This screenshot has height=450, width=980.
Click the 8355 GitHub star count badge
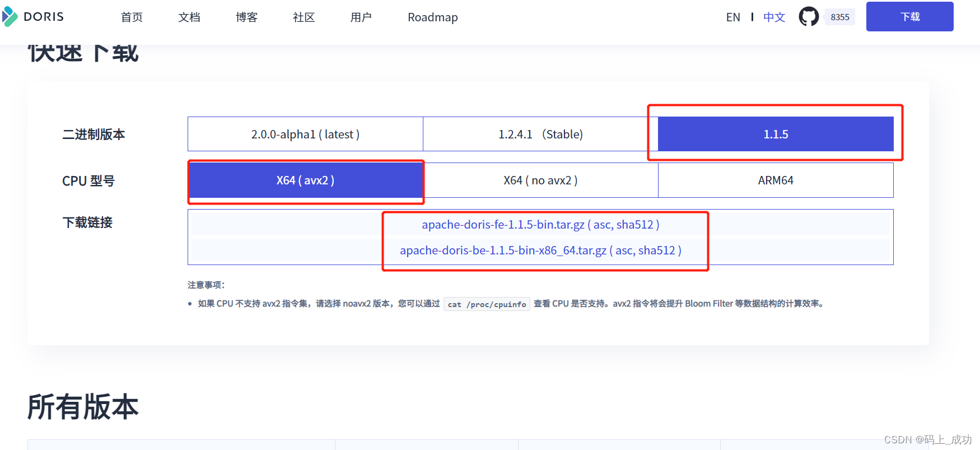[840, 17]
